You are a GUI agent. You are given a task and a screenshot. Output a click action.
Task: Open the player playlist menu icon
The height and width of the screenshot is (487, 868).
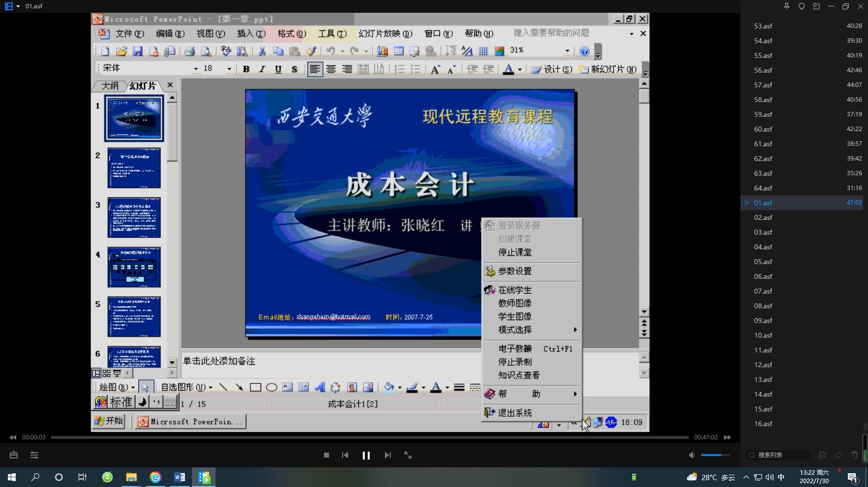[34, 455]
